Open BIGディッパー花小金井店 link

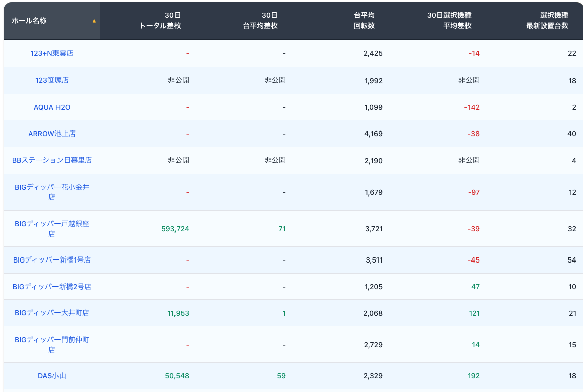tap(52, 192)
